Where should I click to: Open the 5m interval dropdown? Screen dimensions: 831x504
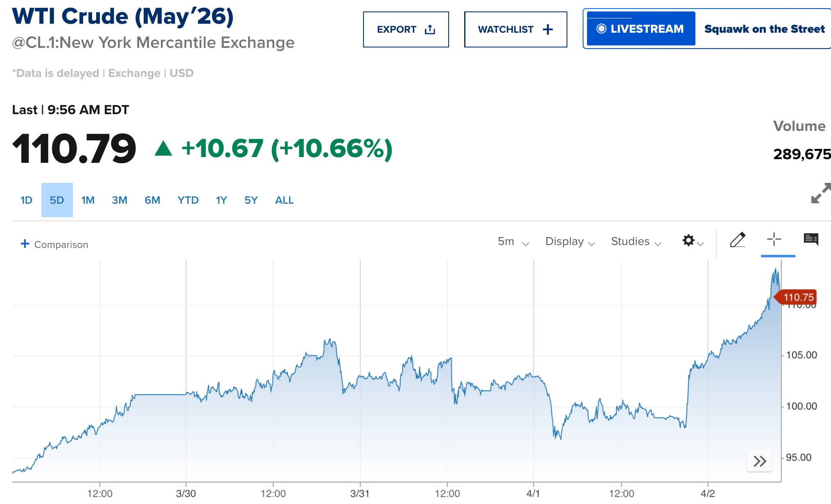tap(513, 242)
